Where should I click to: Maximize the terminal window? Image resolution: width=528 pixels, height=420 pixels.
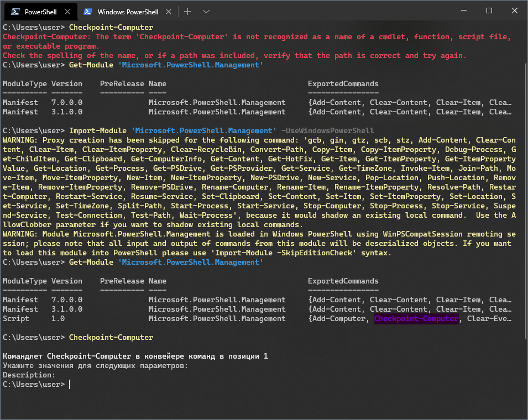(x=489, y=11)
